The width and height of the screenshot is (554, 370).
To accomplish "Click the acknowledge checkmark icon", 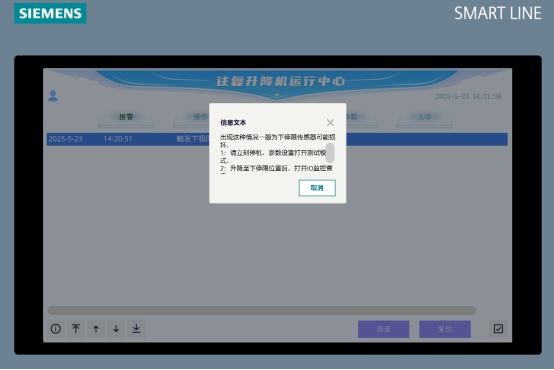I will pos(499,329).
